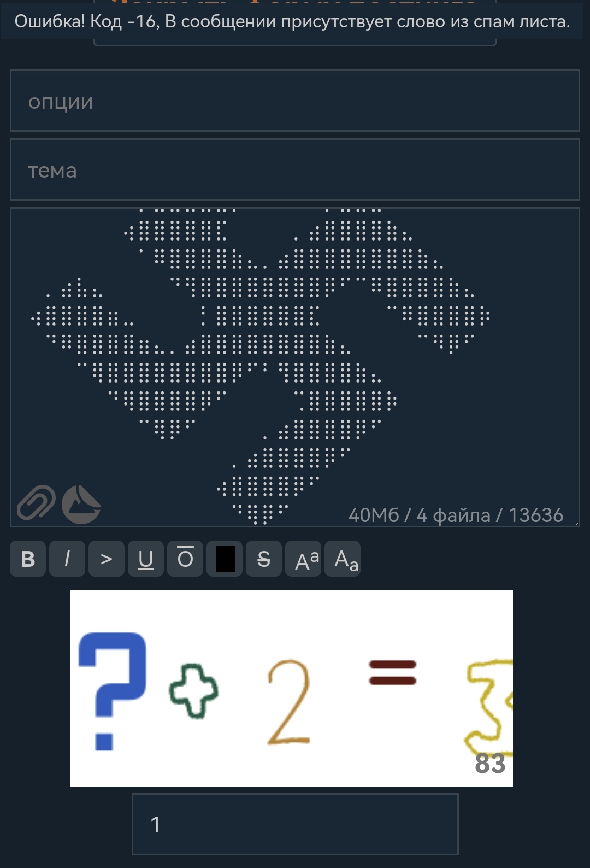The height and width of the screenshot is (868, 590).
Task: Focus the captcha answer field containing 1
Action: [295, 824]
